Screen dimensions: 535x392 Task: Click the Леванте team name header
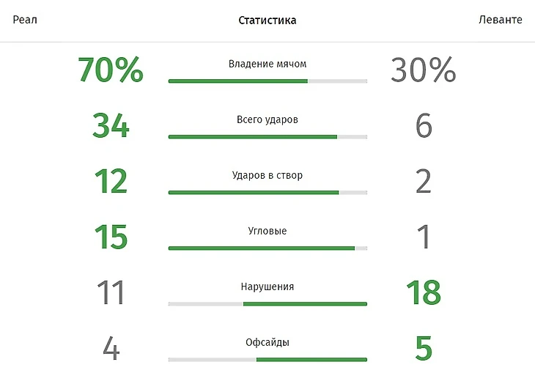click(x=501, y=20)
